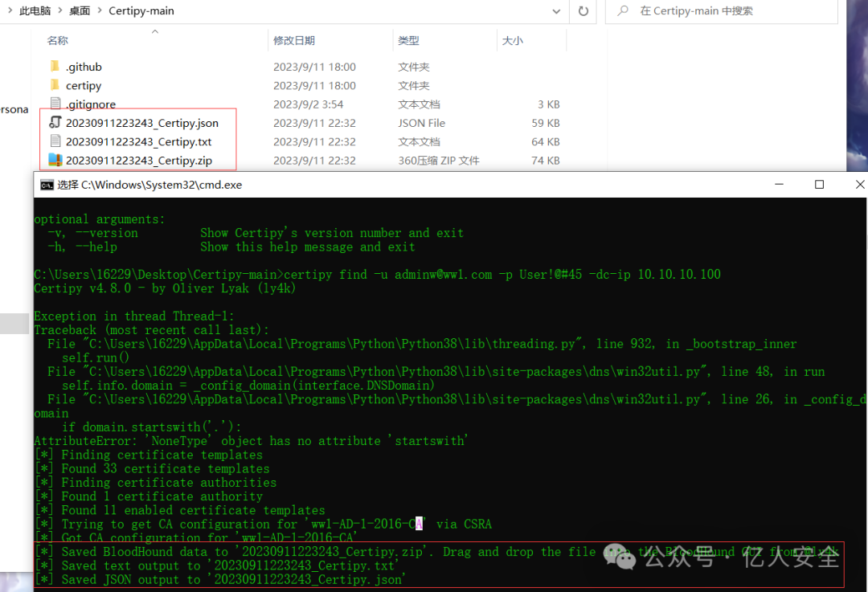
Task: Click the 3 KB size cell
Action: [x=549, y=104]
